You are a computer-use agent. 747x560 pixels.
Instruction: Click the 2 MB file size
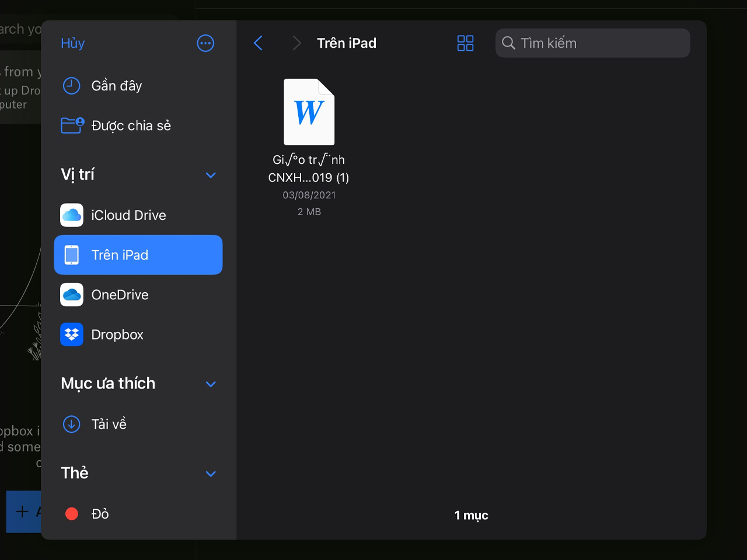[309, 212]
